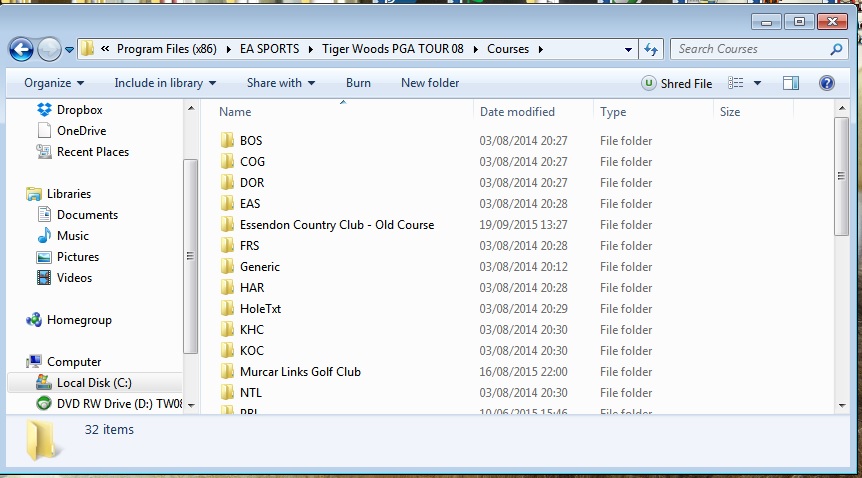Click the search magnifier icon
The height and width of the screenshot is (478, 862).
click(x=836, y=49)
